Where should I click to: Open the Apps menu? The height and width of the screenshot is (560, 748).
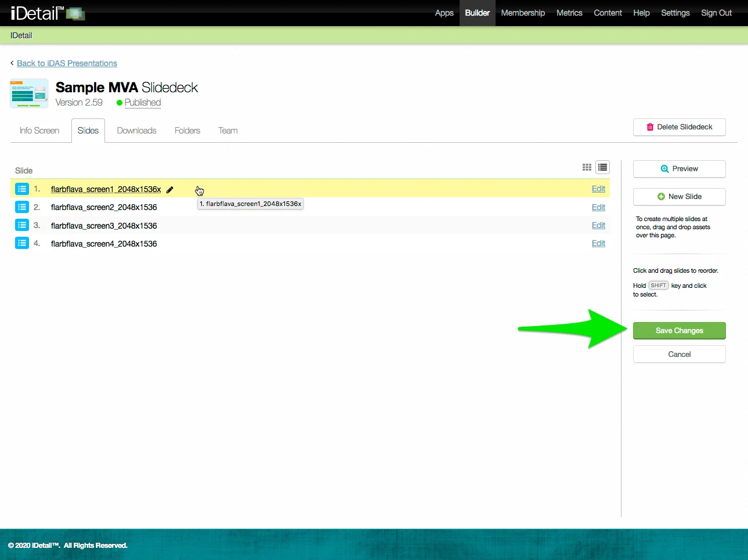(445, 13)
